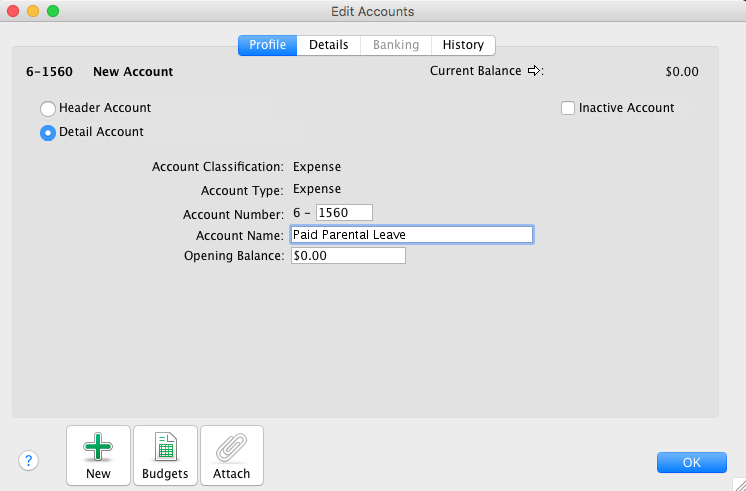Click into the Opening Balance field
Screen dimensions: 746x491
pos(347,256)
